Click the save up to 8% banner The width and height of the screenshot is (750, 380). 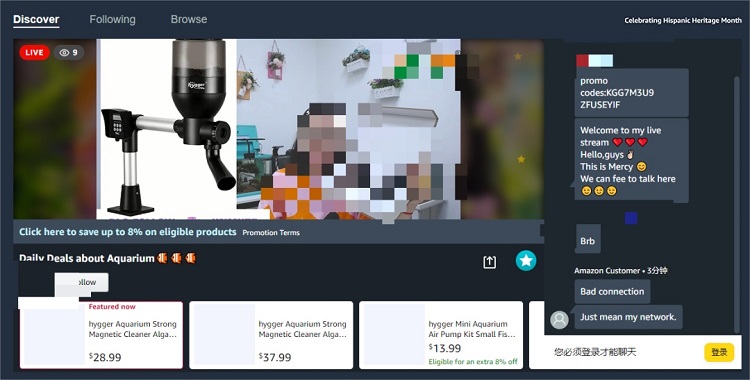click(128, 232)
